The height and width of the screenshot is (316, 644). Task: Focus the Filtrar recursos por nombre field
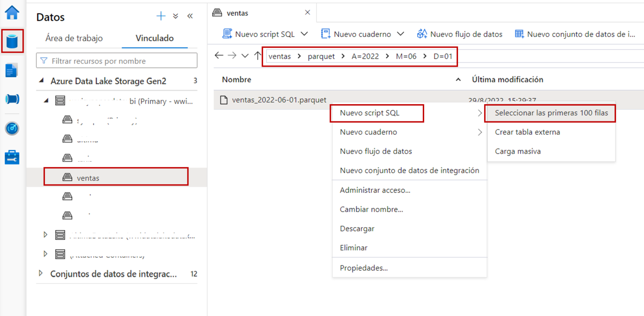(117, 61)
